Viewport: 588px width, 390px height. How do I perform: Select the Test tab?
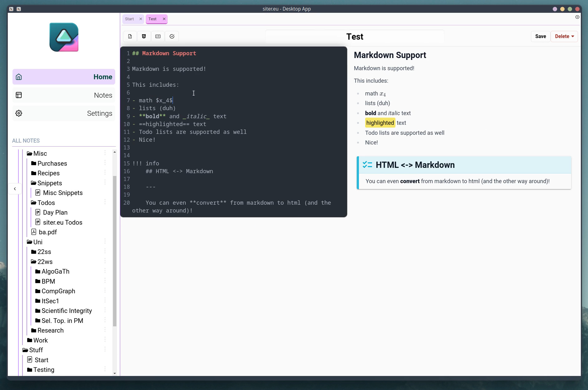coord(153,19)
